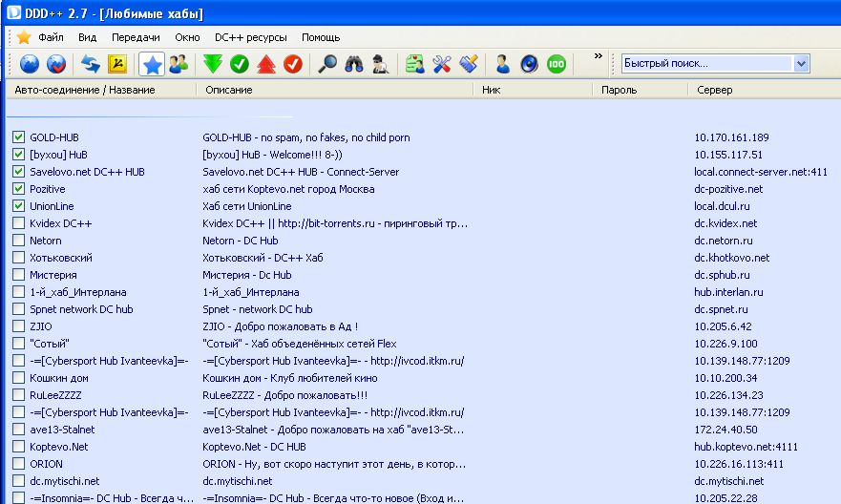Open the Файл menu
The width and height of the screenshot is (841, 504).
click(x=51, y=37)
